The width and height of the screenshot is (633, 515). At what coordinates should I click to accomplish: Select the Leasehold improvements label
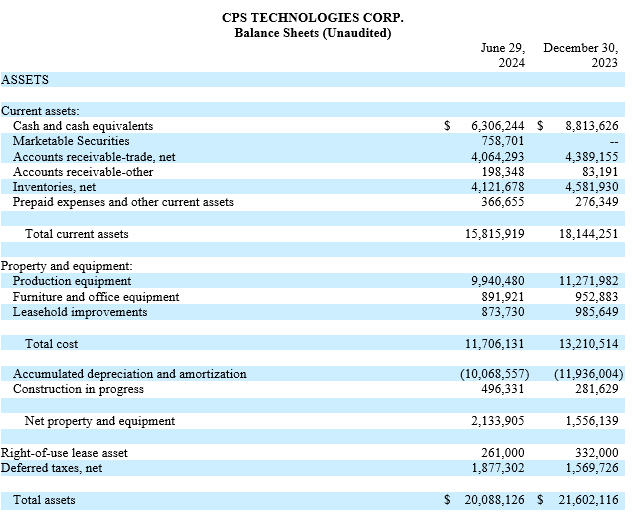coord(80,312)
